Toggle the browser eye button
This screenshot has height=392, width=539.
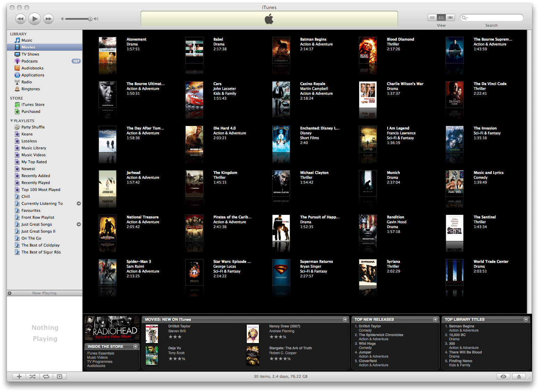click(x=503, y=376)
